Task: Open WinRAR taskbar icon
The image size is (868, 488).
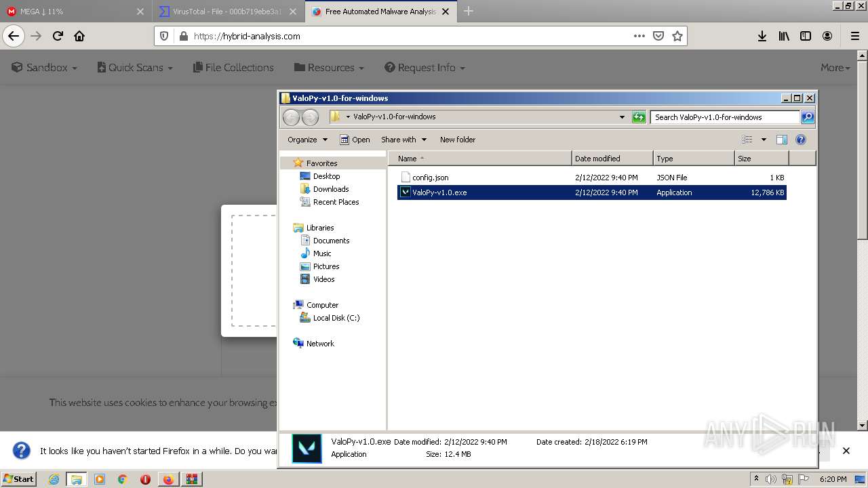Action: pos(192,479)
